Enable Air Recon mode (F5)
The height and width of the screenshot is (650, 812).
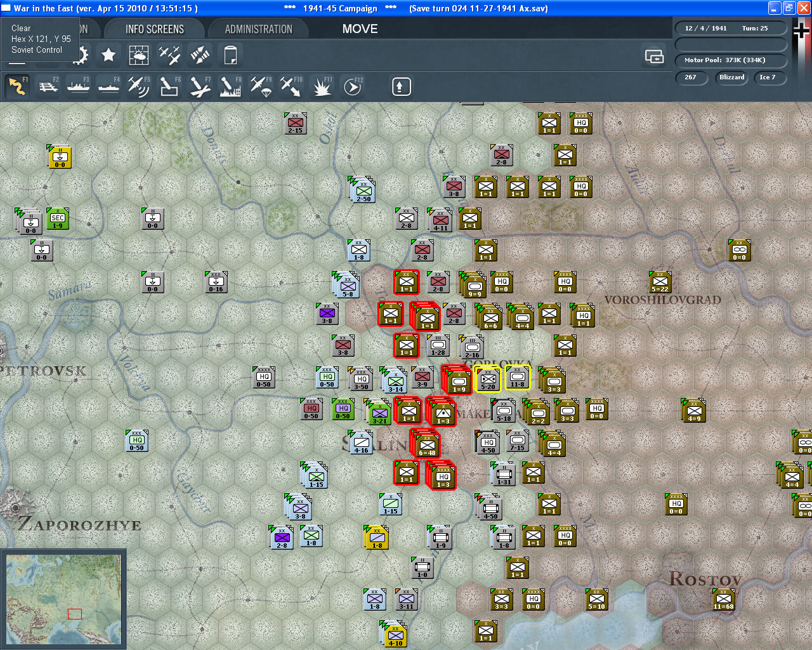tap(139, 86)
